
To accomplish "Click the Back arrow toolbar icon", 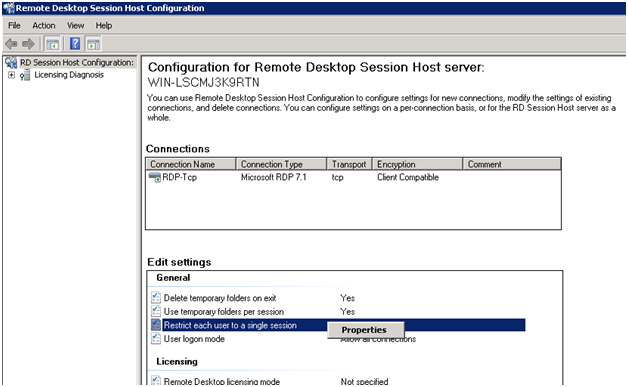I will [11, 44].
